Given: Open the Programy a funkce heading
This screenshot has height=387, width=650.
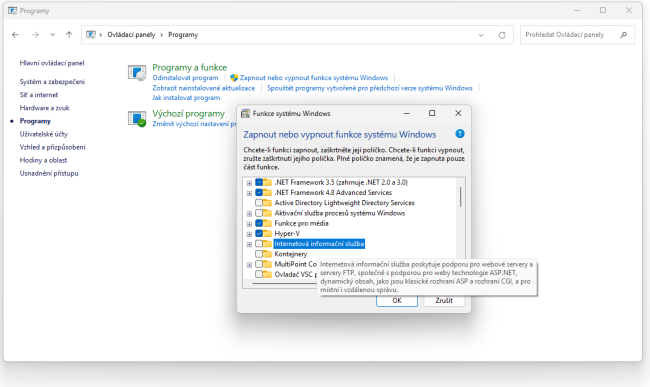Looking at the screenshot, I should 189,67.
